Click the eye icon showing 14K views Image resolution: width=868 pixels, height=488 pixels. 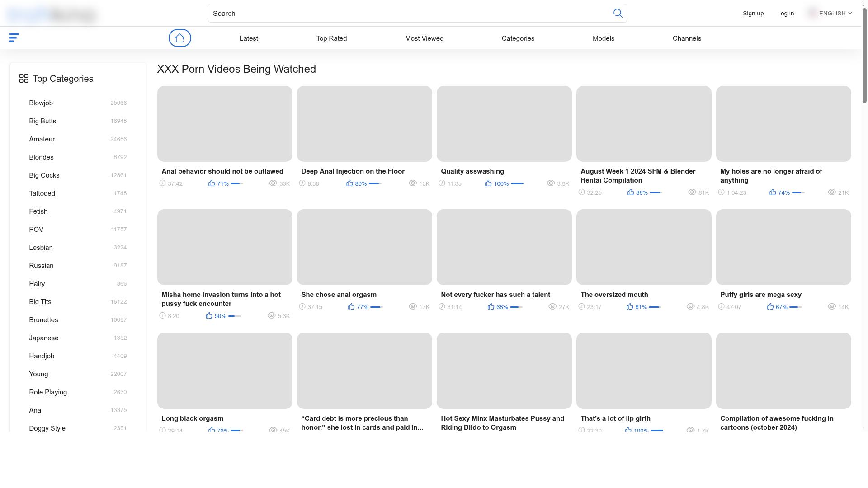click(x=831, y=307)
